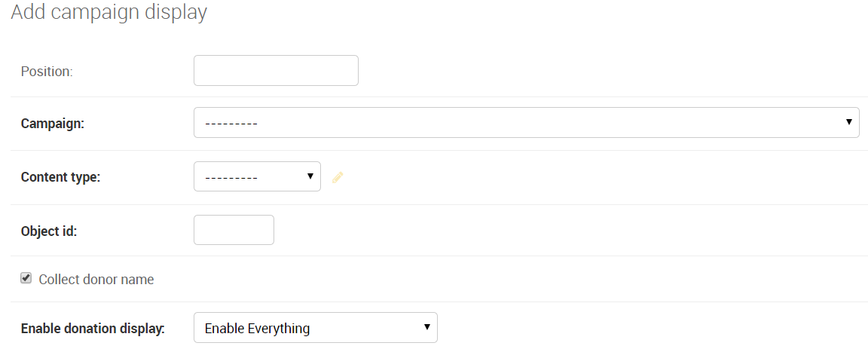Click the arrow at the Campaign dropdown's end

[x=848, y=122]
